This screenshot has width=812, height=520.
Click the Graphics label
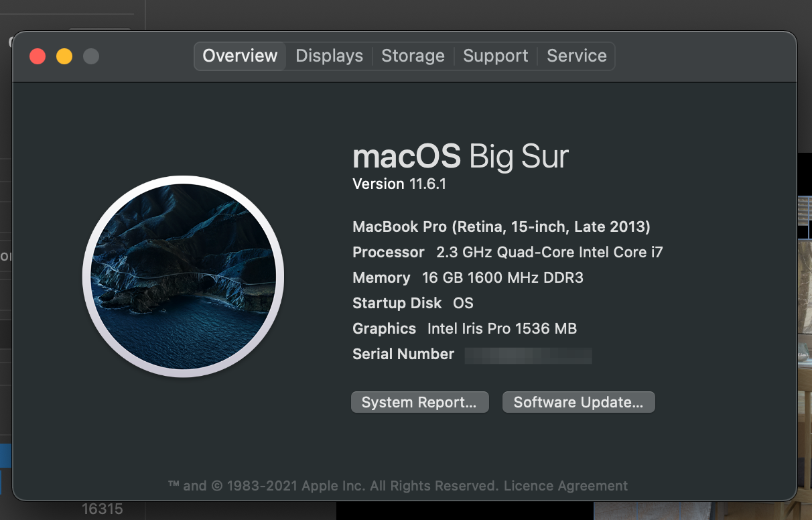pos(385,329)
